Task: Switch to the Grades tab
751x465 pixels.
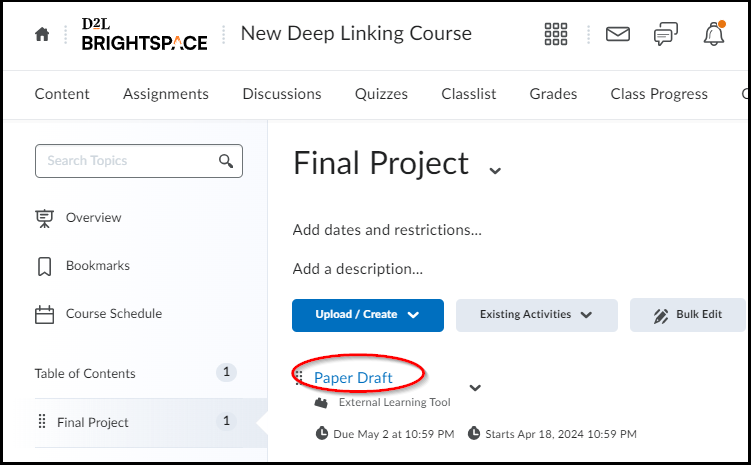Action: pyautogui.click(x=553, y=94)
